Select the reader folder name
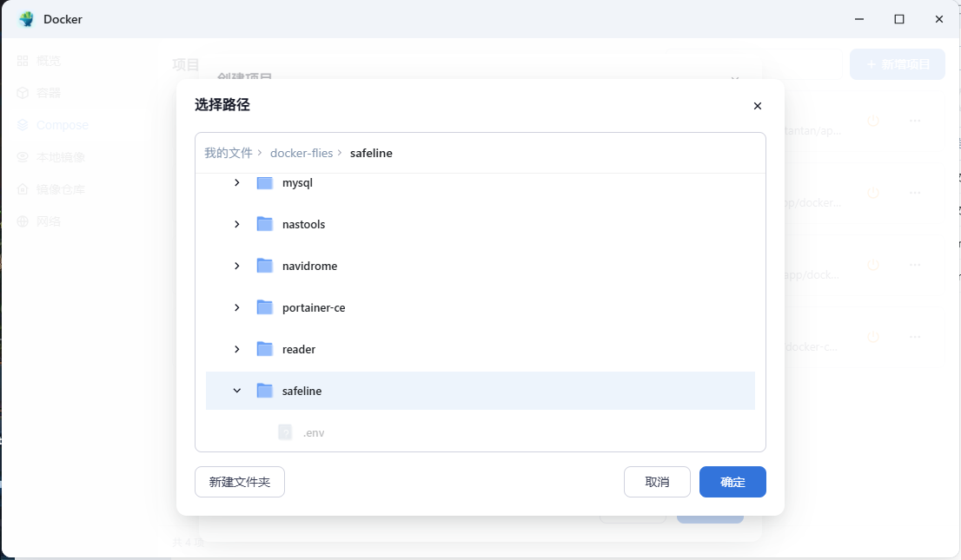This screenshot has width=961, height=560. pyautogui.click(x=299, y=349)
